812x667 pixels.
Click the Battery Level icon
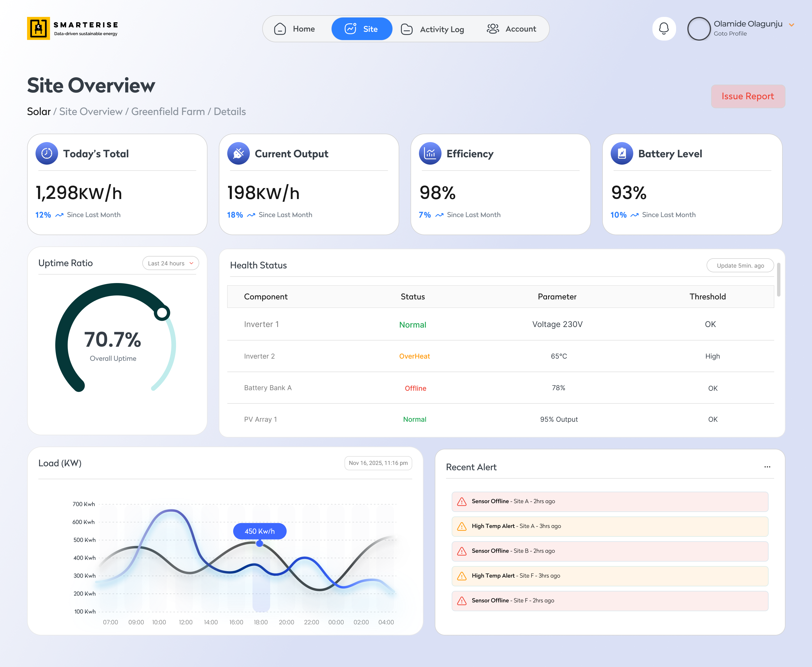click(622, 154)
